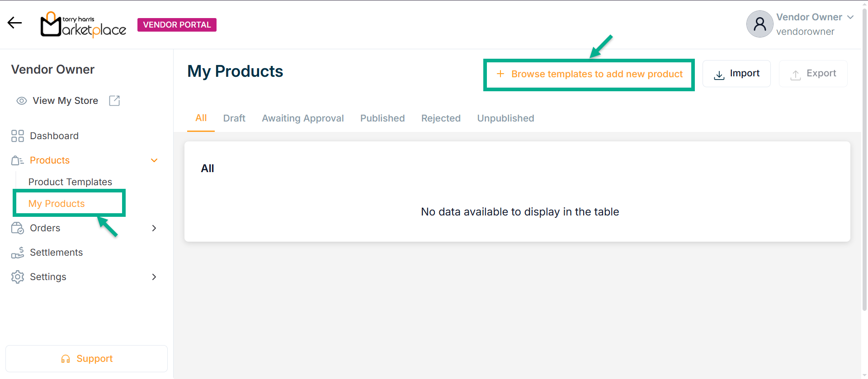The height and width of the screenshot is (379, 868).
Task: Click the Dashboard grid icon
Action: (x=18, y=136)
